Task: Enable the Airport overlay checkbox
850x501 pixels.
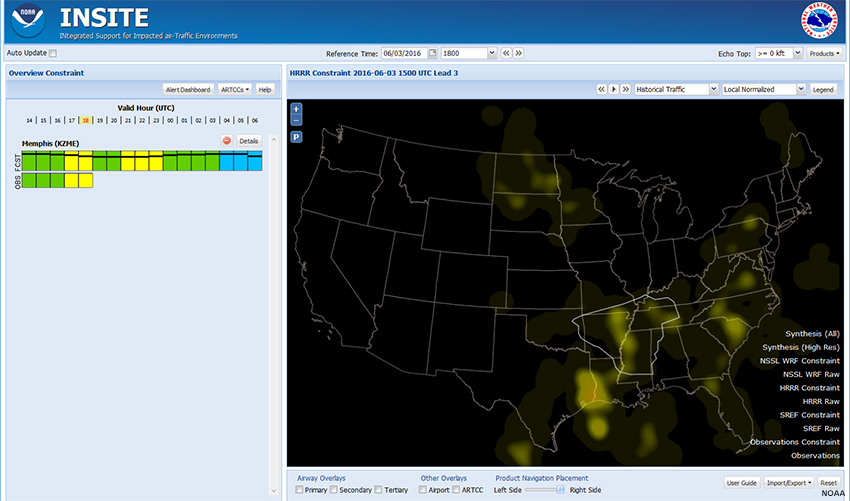Action: point(423,490)
